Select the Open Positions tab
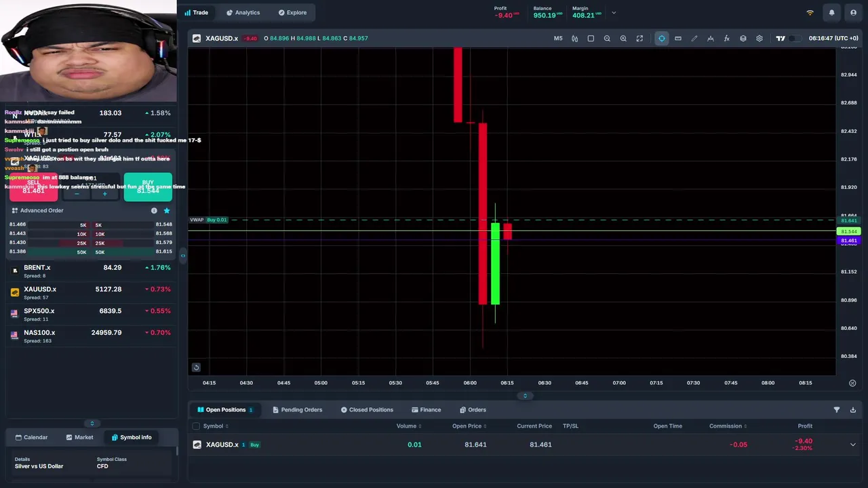The width and height of the screenshot is (868, 488). (225, 410)
